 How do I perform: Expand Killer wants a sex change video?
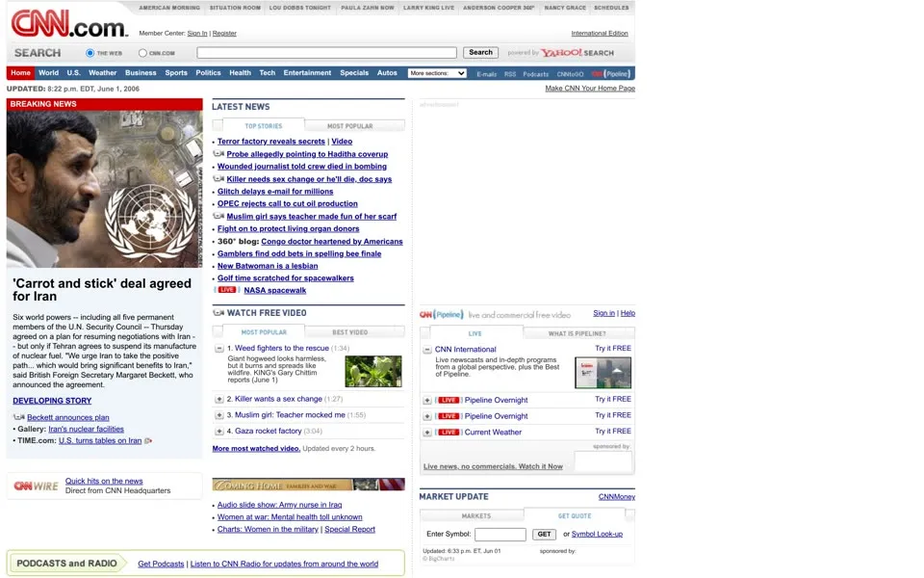pyautogui.click(x=219, y=399)
